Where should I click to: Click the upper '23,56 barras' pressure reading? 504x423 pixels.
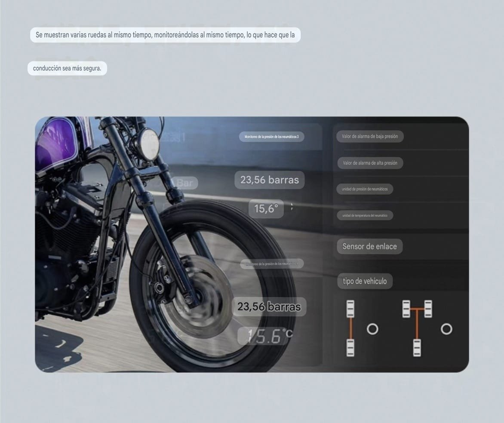(x=269, y=180)
